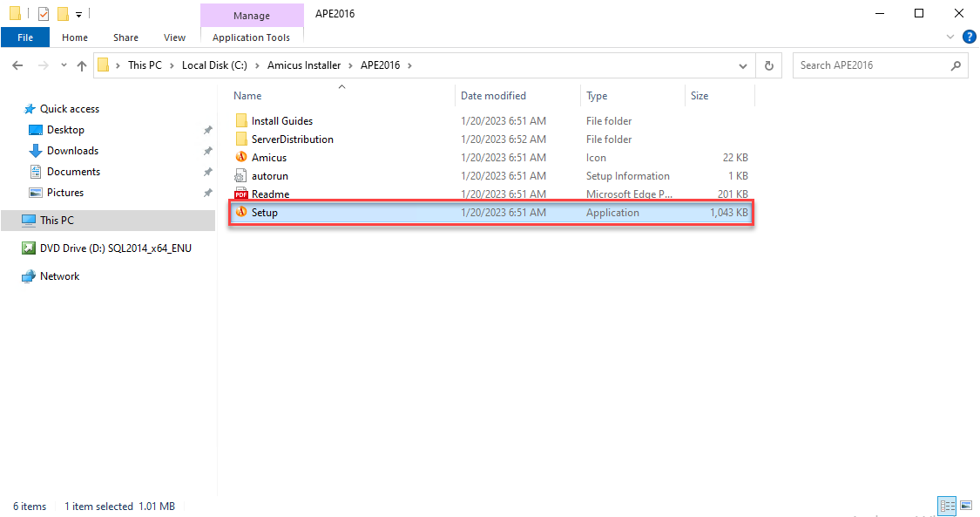Click the Downloads arrow icon in sidebar
Screen dimensions: 980x517
(x=36, y=151)
